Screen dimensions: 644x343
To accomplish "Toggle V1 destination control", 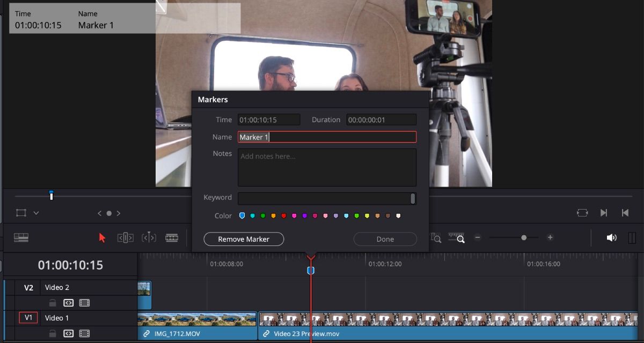I will (x=28, y=318).
